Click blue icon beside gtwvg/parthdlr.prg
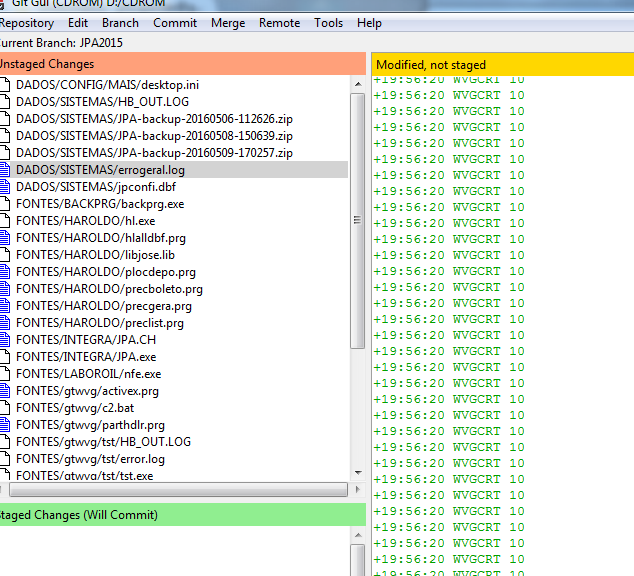The image size is (634, 576). click(4, 425)
